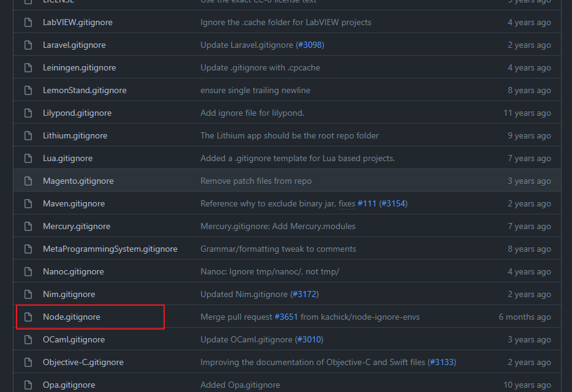Open the Lithium.gitignore file
This screenshot has width=572, height=392.
75,136
